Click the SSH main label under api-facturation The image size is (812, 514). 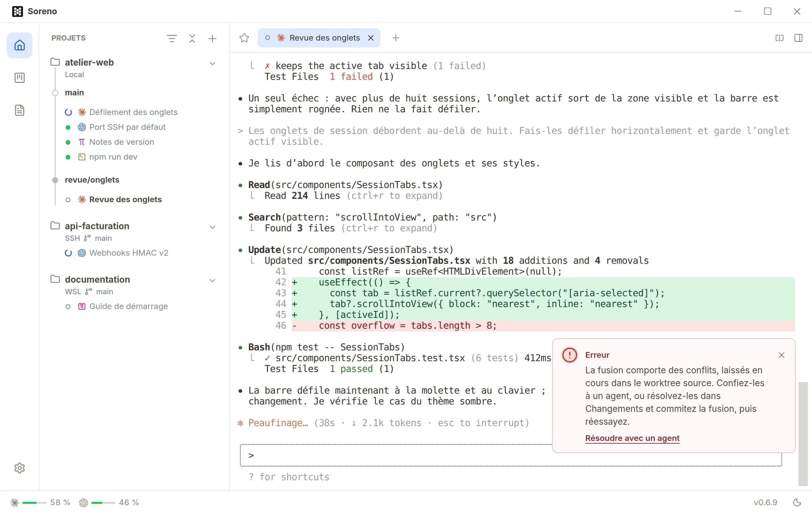88,238
